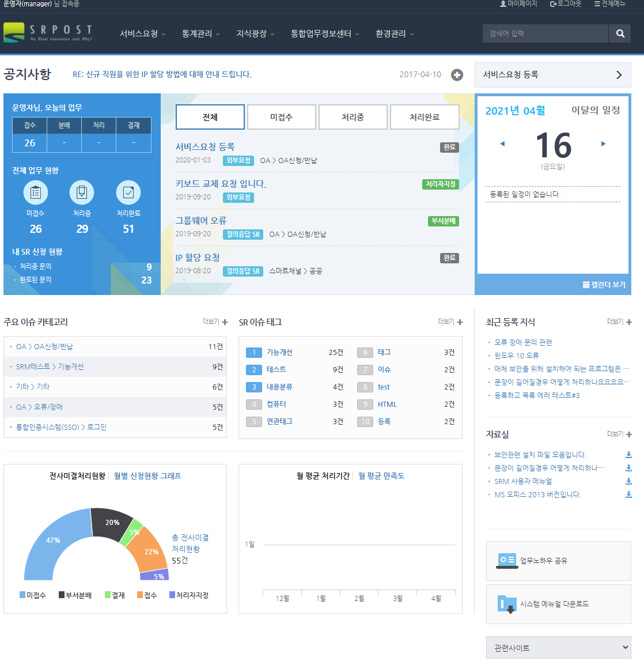Image resolution: width=644 pixels, height=665 pixels.
Task: Select the 미접수 tab
Action: tap(281, 117)
